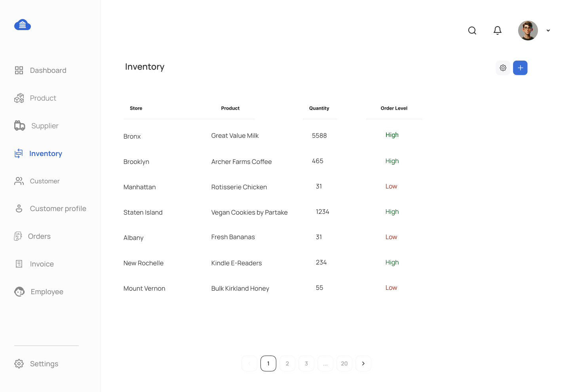Click the blue add inventory plus button
This screenshot has height=392, width=570.
point(521,68)
